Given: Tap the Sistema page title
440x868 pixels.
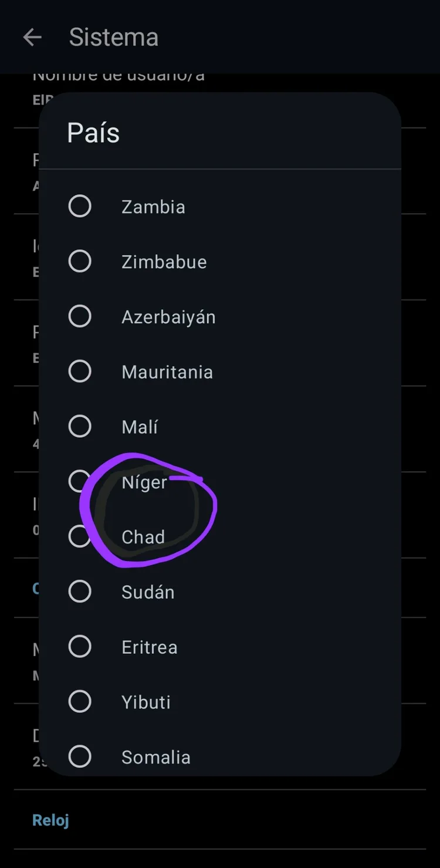Looking at the screenshot, I should tap(114, 38).
